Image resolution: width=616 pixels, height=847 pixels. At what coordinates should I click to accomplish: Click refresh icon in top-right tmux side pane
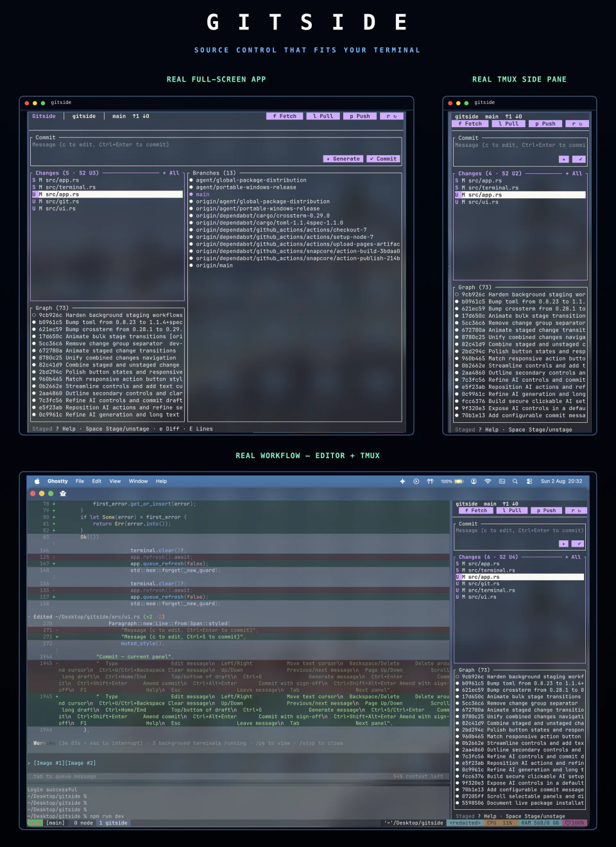pos(577,124)
